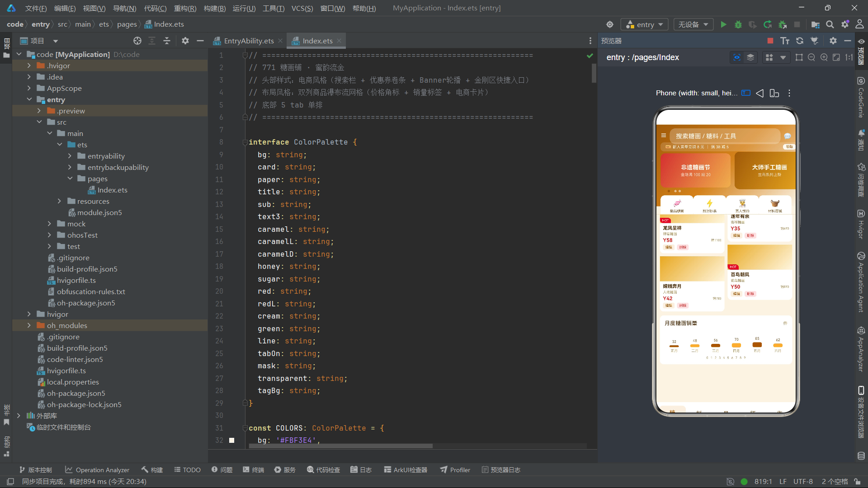
Task: Open the 终端 terminal tool window
Action: pos(253,470)
